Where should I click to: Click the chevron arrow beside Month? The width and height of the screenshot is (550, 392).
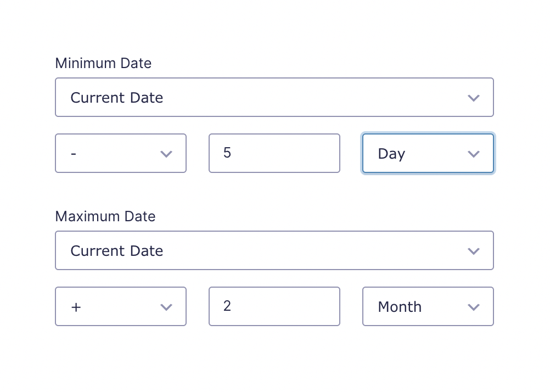474,307
